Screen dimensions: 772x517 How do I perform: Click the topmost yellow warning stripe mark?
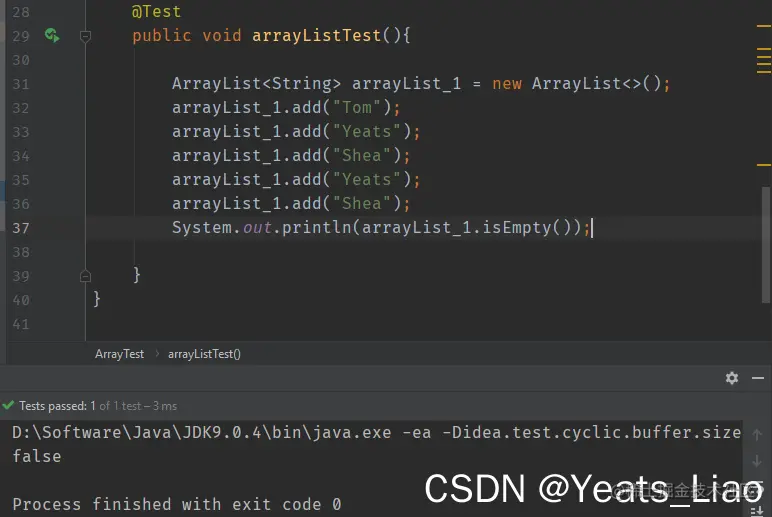coord(764,26)
